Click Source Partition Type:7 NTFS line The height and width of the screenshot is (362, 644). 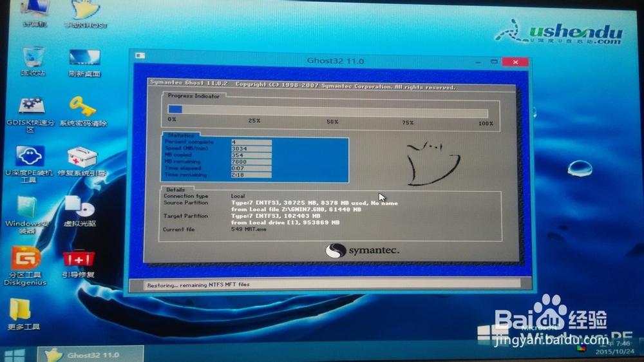point(314,202)
